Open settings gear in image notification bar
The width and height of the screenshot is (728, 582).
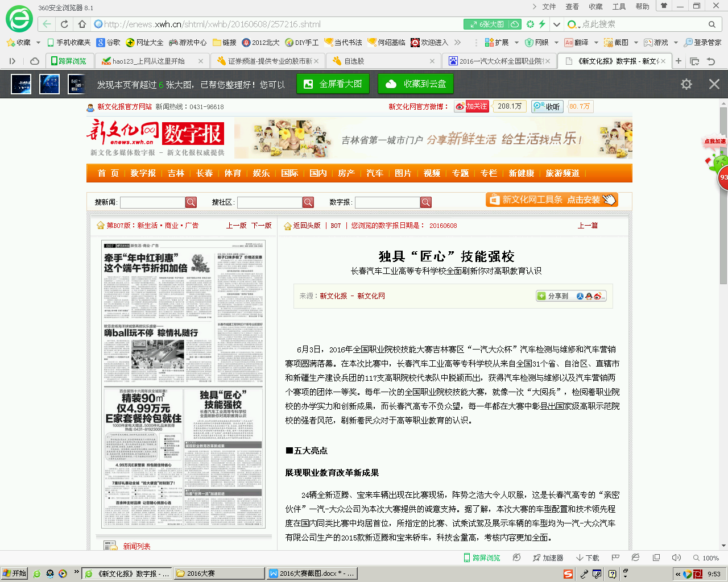click(686, 84)
